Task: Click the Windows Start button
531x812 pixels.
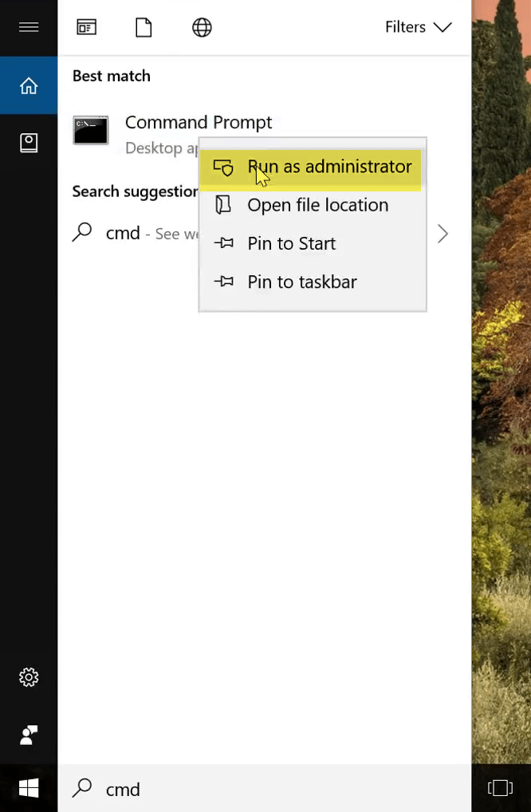Action: [x=29, y=788]
